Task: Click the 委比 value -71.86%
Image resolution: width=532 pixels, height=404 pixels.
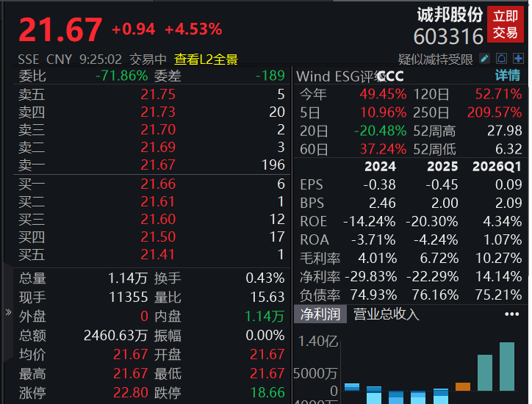Action: click(x=121, y=76)
